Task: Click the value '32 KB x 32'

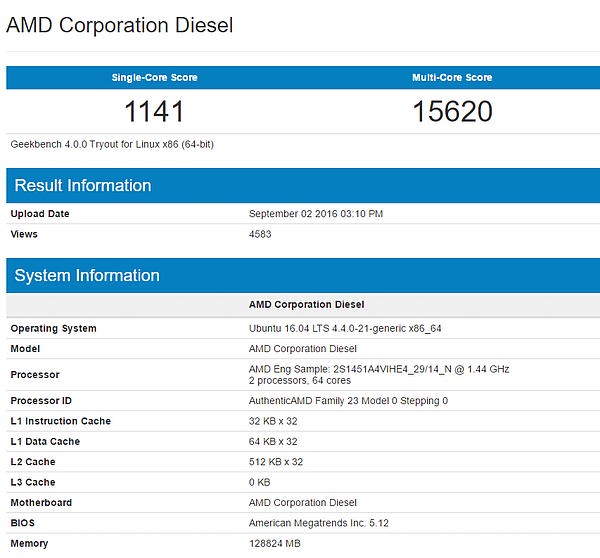Action: click(273, 421)
